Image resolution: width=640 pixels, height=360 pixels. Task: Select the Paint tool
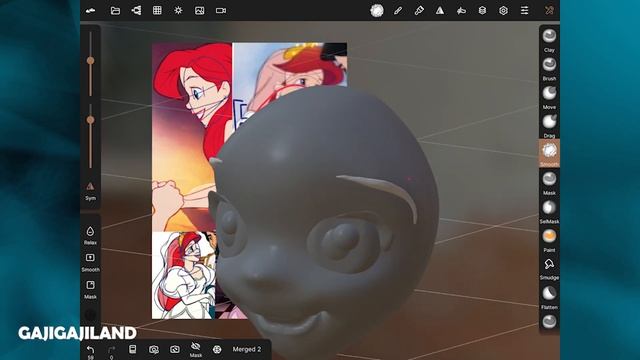[x=549, y=240]
